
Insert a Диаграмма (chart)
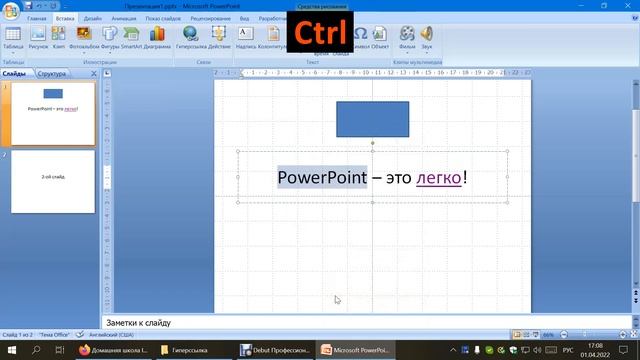click(157, 38)
